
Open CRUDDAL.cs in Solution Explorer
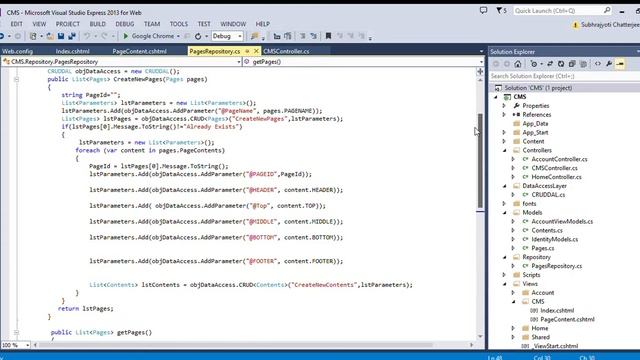[548, 195]
